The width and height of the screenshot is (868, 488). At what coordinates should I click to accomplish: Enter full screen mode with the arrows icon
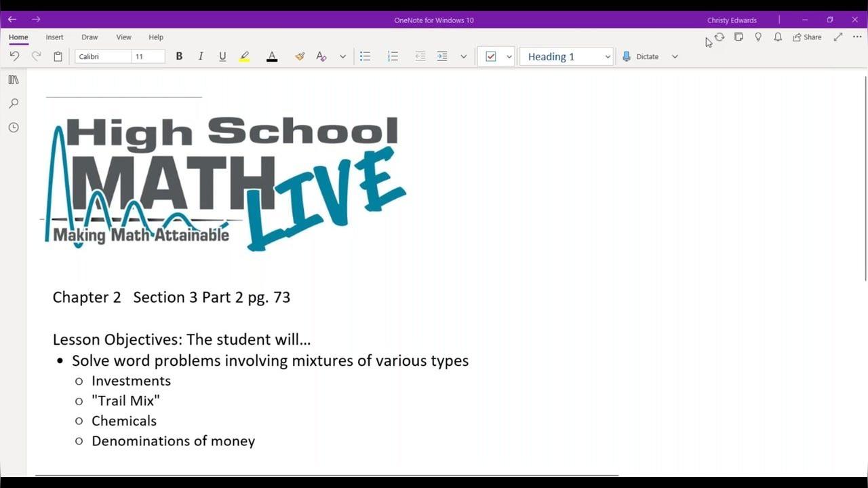838,37
